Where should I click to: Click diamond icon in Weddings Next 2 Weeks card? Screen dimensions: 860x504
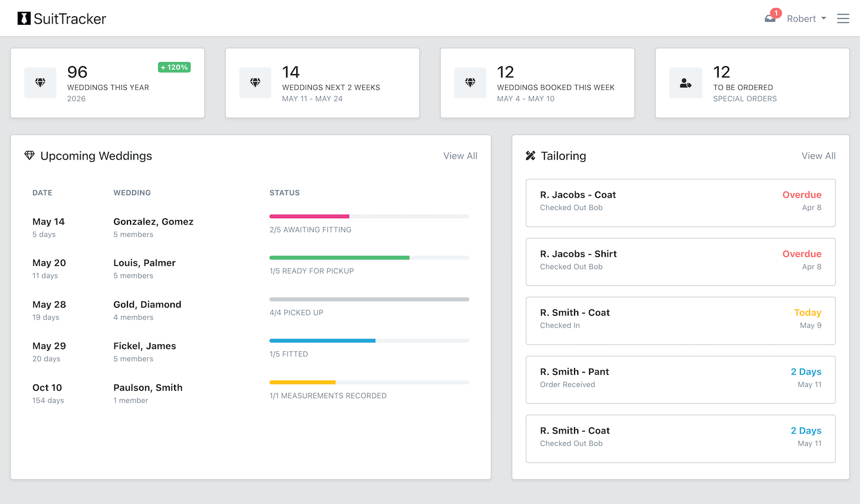pos(255,83)
